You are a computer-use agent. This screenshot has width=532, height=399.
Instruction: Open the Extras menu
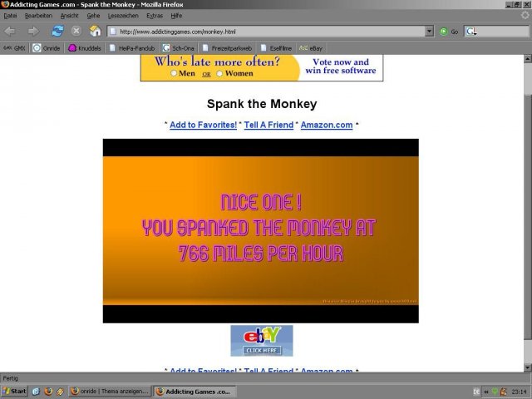155,16
